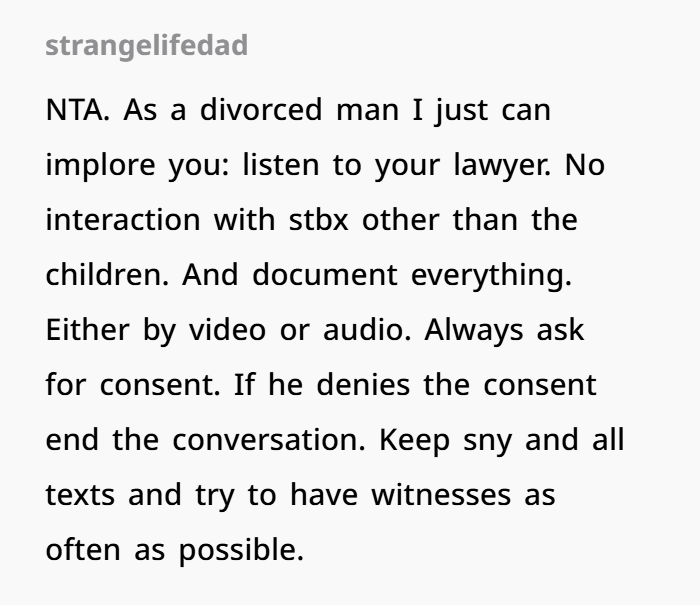The width and height of the screenshot is (700, 605).
Task: Click the word "interaction" in the comment
Action: 123,220
